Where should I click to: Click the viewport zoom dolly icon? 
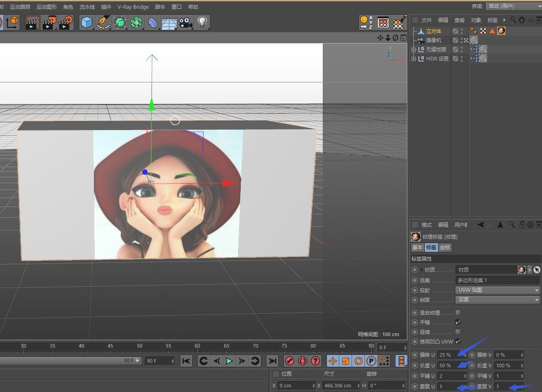[388, 38]
